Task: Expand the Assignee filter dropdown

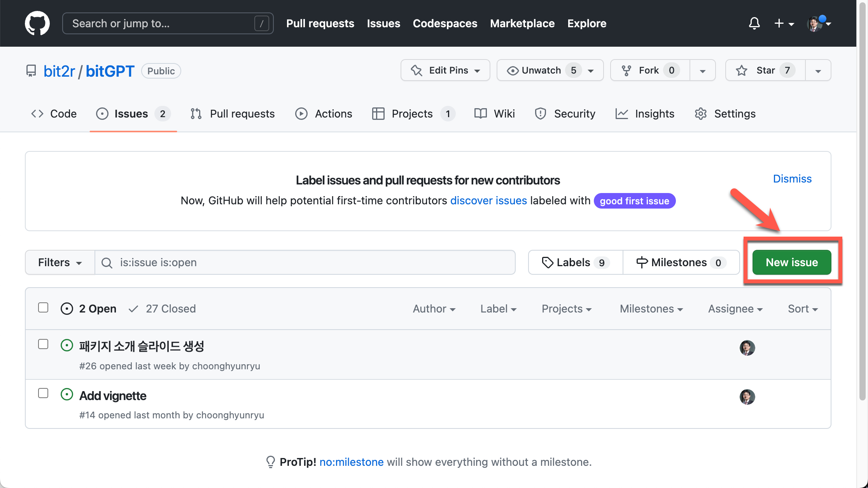Action: coord(735,309)
